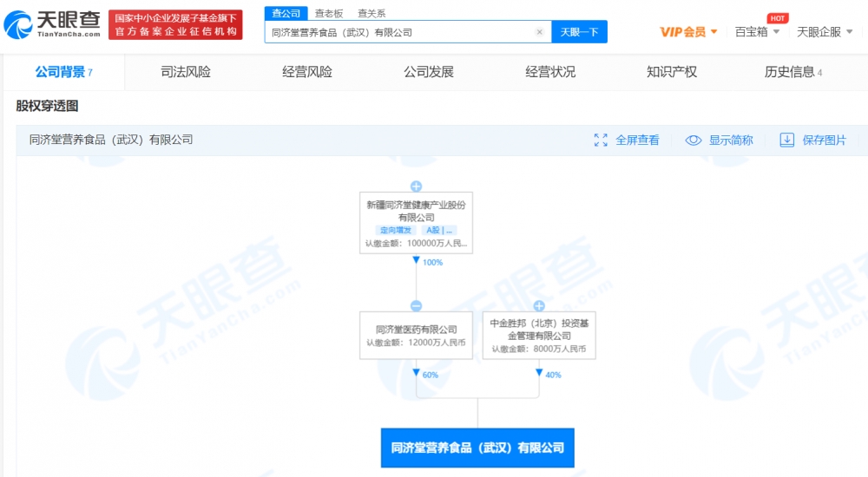Screen dimensions: 868x477
Task: Click the TianYanCha logo
Action: [x=52, y=25]
